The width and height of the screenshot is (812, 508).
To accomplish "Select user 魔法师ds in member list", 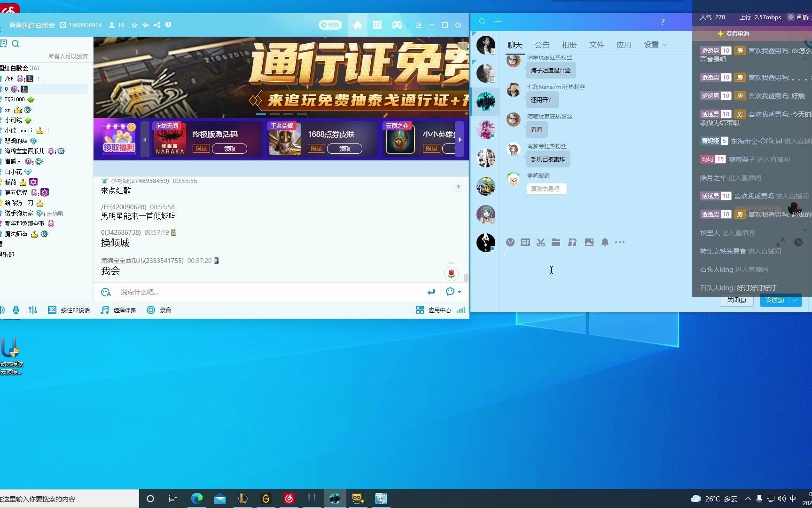I will click(x=16, y=234).
